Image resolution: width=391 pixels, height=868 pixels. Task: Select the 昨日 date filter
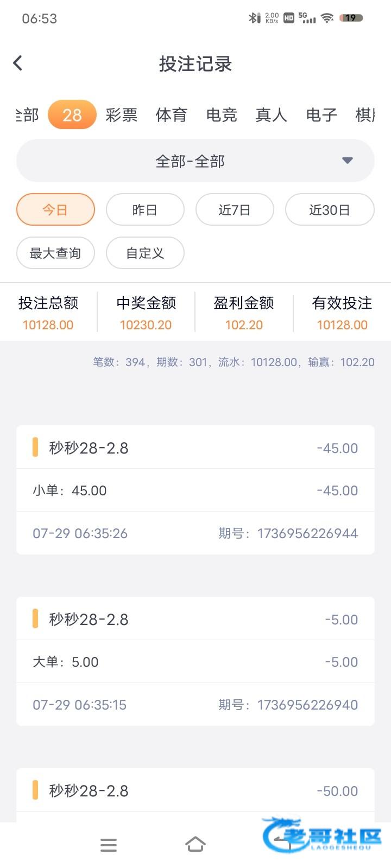click(x=145, y=209)
